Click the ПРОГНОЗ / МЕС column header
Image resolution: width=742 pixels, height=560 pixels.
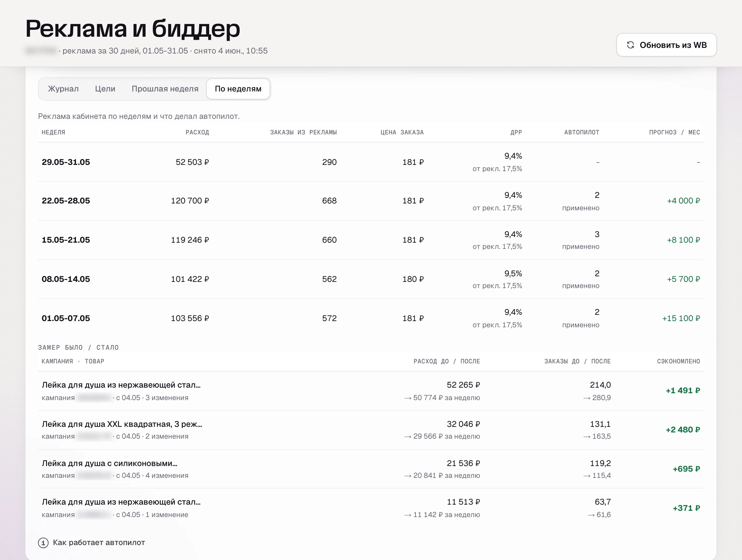674,133
